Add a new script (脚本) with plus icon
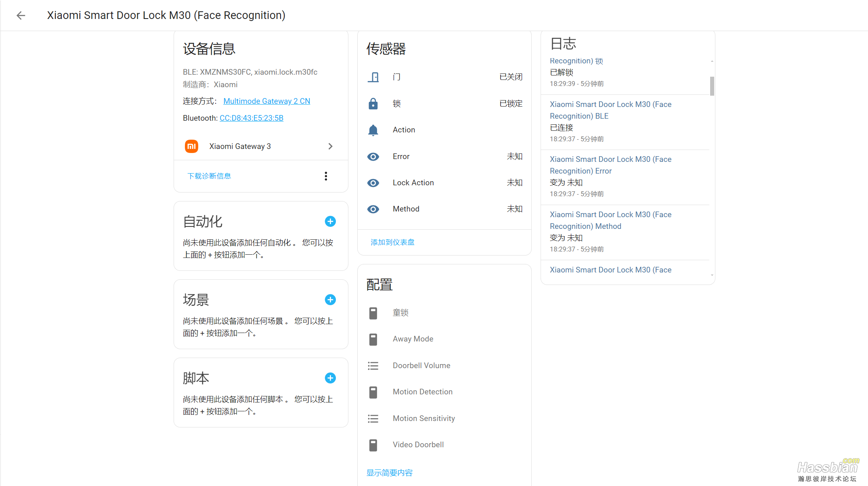This screenshot has width=868, height=486. pyautogui.click(x=330, y=378)
